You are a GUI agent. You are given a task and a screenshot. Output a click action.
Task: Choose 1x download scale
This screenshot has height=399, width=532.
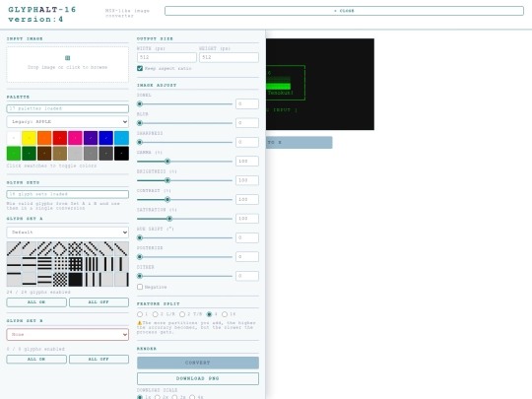pos(140,397)
